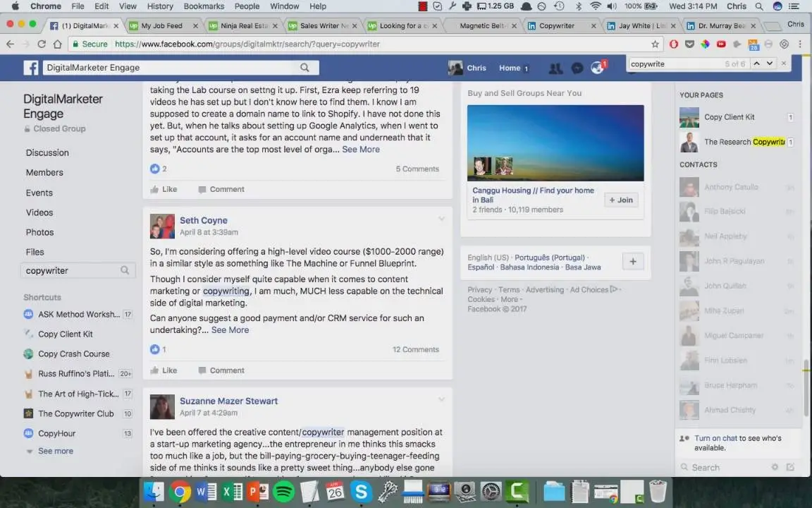The image size is (812, 508).
Task: Open Finder from the dock
Action: [154, 491]
